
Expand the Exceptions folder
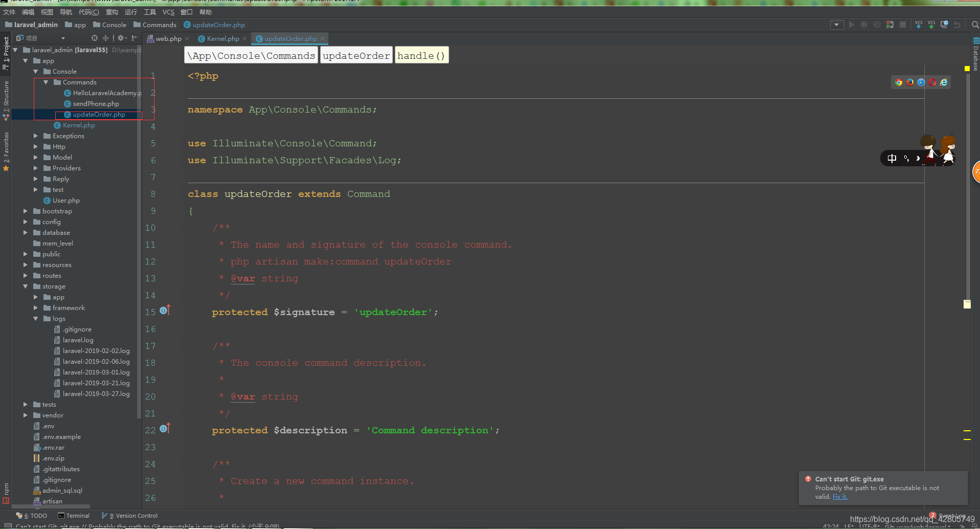[x=36, y=136]
